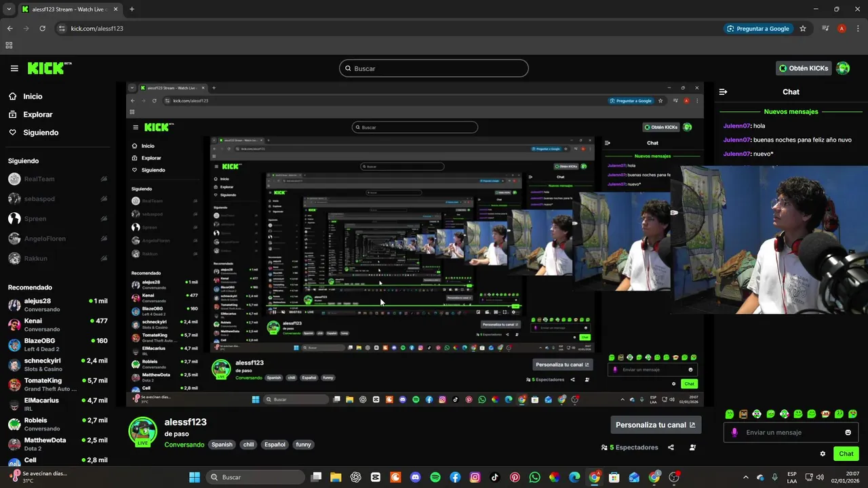This screenshot has height=488, width=868.
Task: Click the brown angry face emote
Action: pos(743,414)
